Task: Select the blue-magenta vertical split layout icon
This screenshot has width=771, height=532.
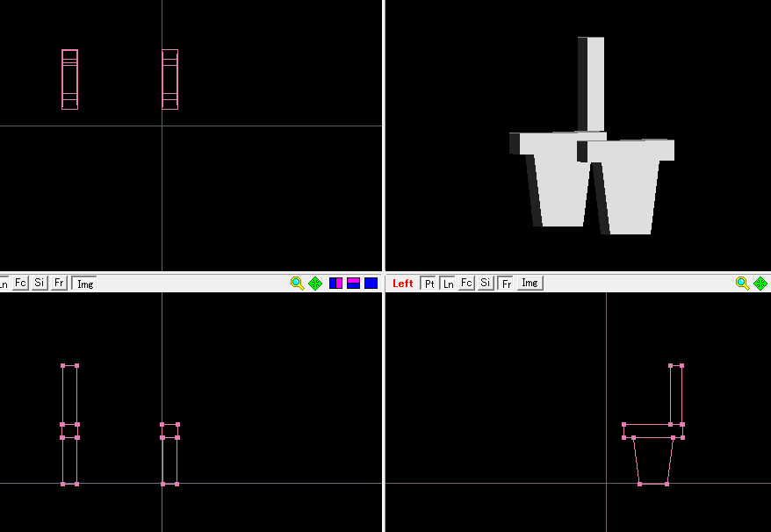Action: click(x=336, y=283)
